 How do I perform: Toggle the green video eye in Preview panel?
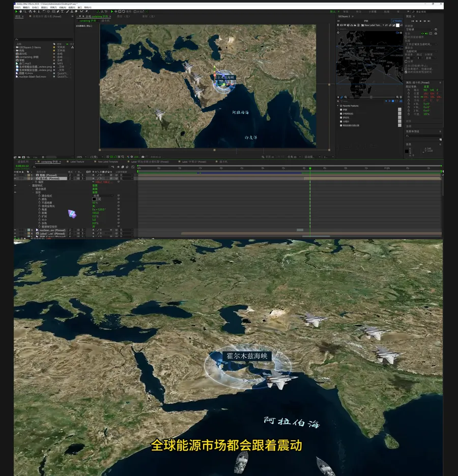(x=422, y=34)
